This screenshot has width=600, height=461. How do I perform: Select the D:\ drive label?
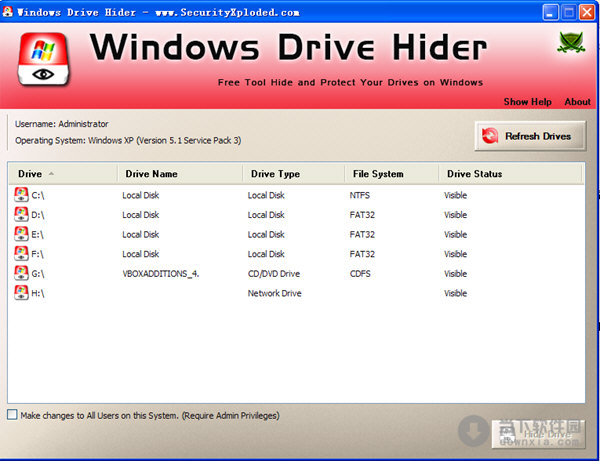(38, 215)
